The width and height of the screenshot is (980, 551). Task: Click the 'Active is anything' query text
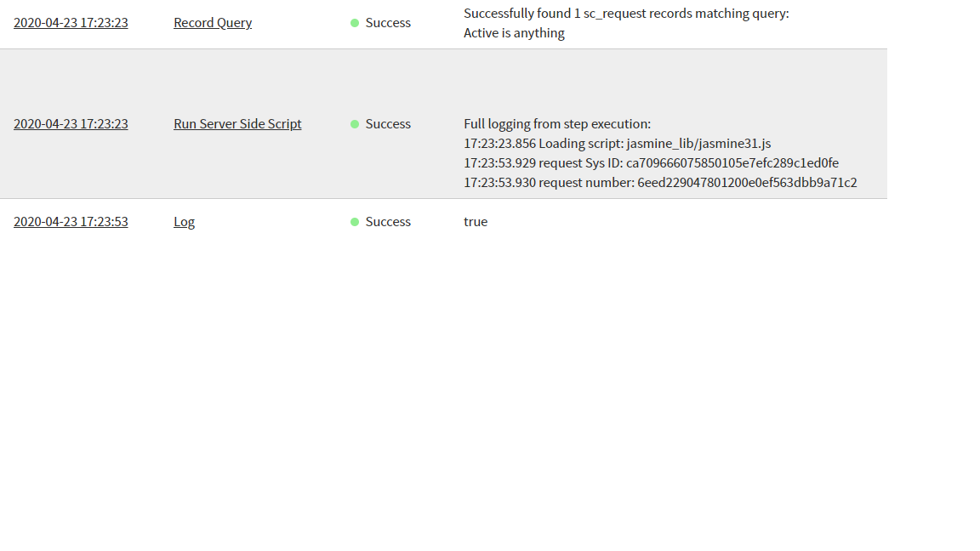pyautogui.click(x=514, y=33)
